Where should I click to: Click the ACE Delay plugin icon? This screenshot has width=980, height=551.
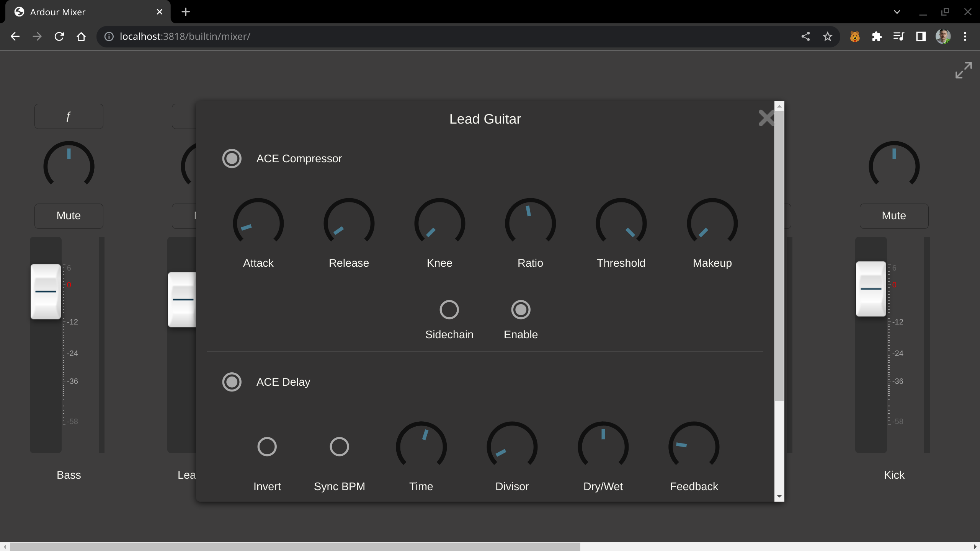tap(232, 381)
